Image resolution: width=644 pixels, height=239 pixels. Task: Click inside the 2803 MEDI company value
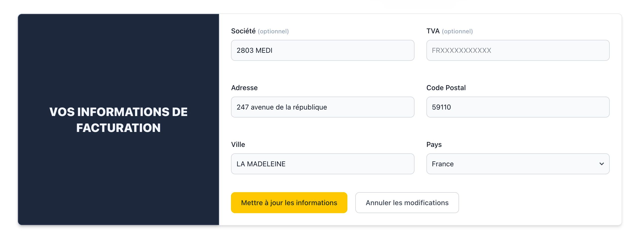pos(255,50)
